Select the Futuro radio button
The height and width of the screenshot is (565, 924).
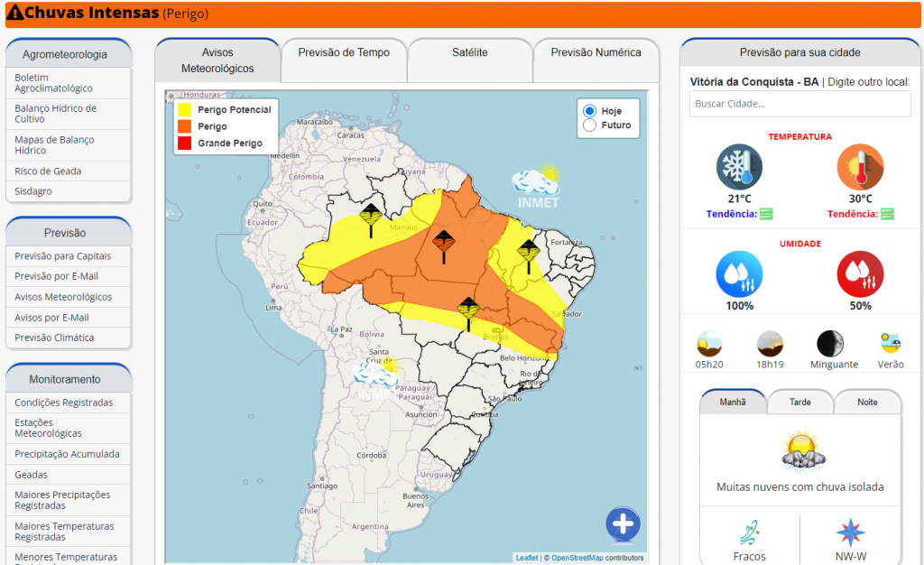tap(590, 125)
